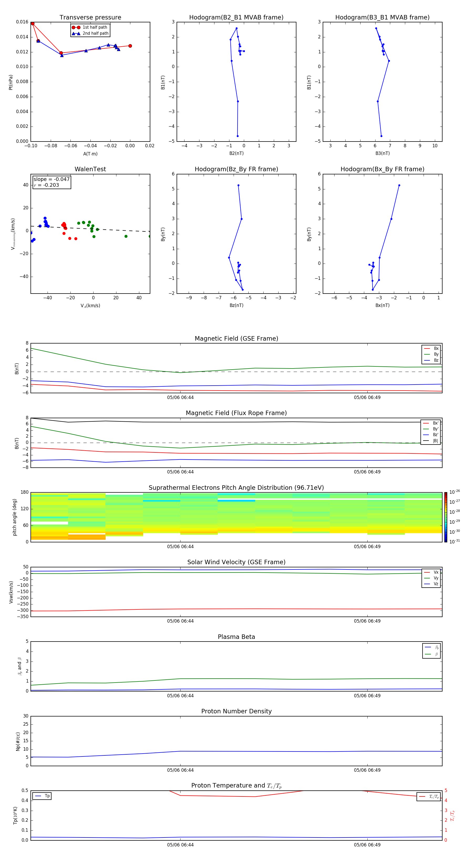Click the 'V_A(km/s)' x-axis label
473x868 pixels.
pos(90,306)
